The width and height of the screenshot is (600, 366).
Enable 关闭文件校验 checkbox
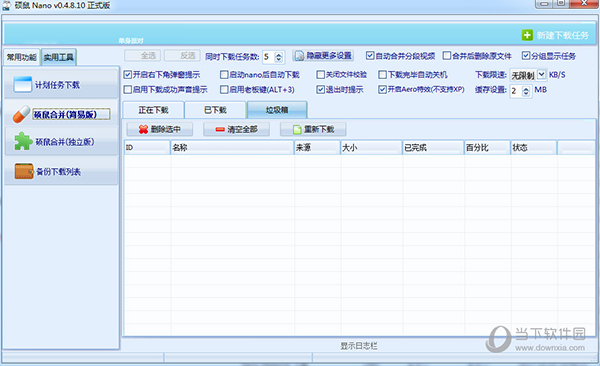pyautogui.click(x=321, y=74)
